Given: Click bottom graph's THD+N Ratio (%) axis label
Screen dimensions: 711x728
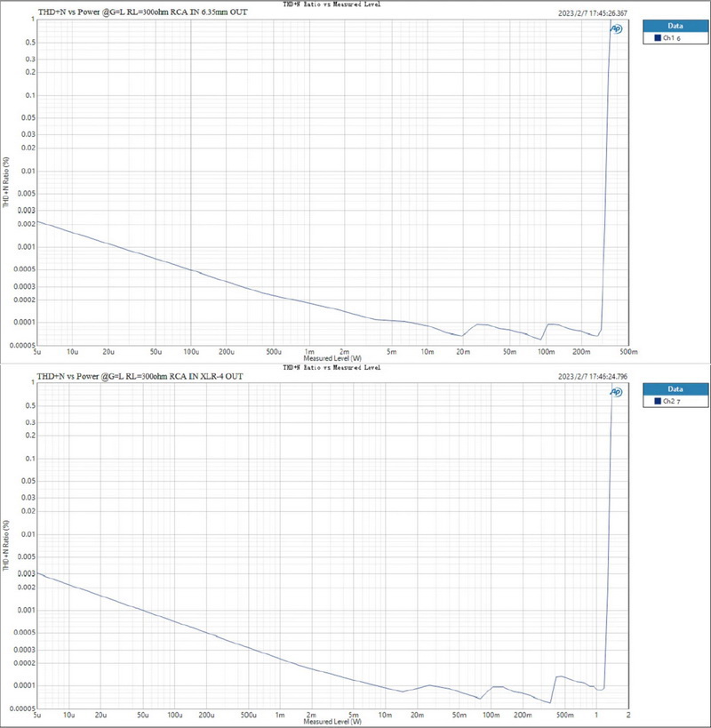Looking at the screenshot, I should click(x=7, y=548).
